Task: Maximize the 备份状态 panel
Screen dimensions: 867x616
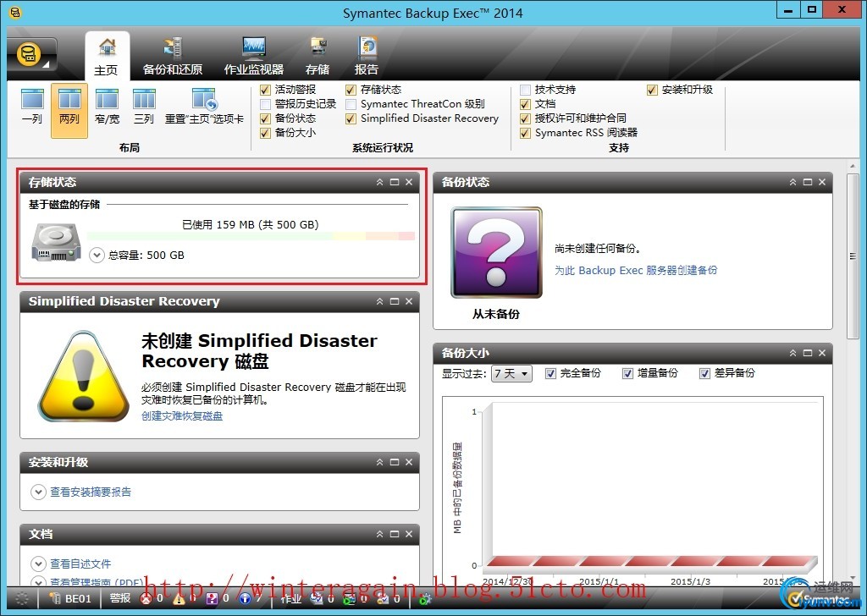Action: [x=807, y=182]
